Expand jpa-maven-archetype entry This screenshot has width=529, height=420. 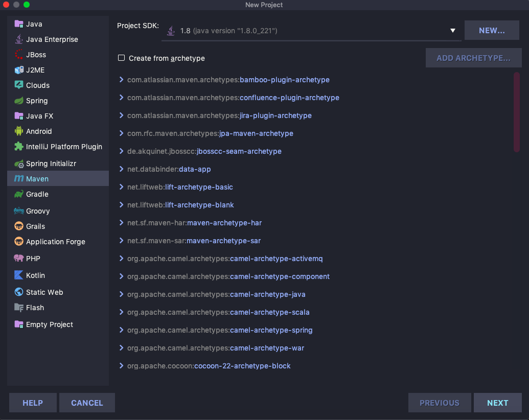[x=121, y=133]
